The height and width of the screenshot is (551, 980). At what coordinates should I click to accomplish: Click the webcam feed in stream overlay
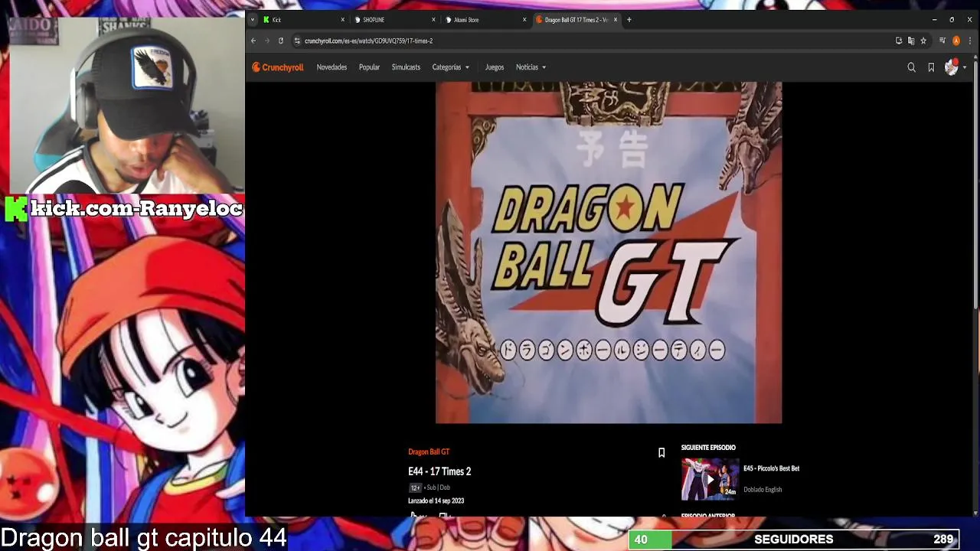[x=126, y=106]
